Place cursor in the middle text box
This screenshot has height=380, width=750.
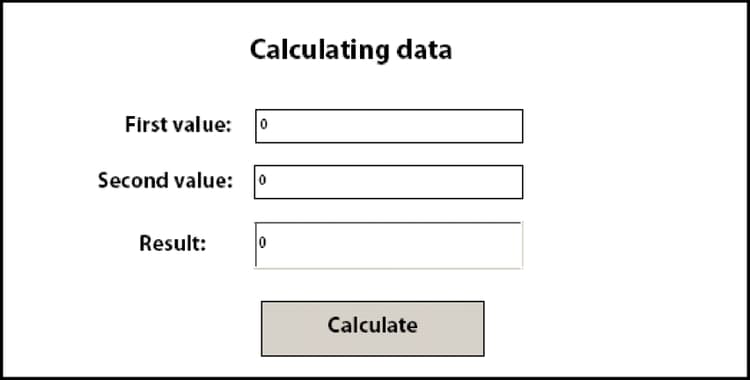coord(388,182)
